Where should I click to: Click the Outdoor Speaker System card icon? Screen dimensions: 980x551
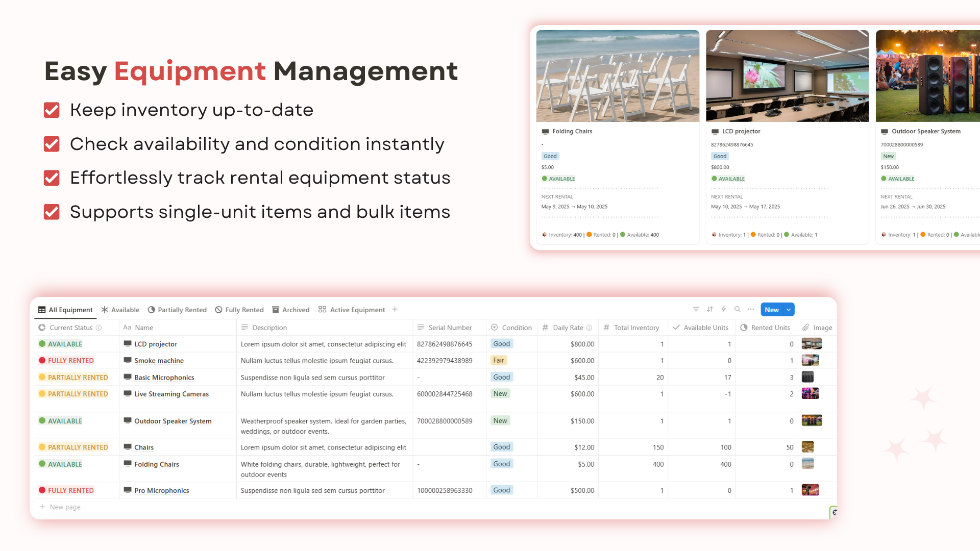pos(885,132)
